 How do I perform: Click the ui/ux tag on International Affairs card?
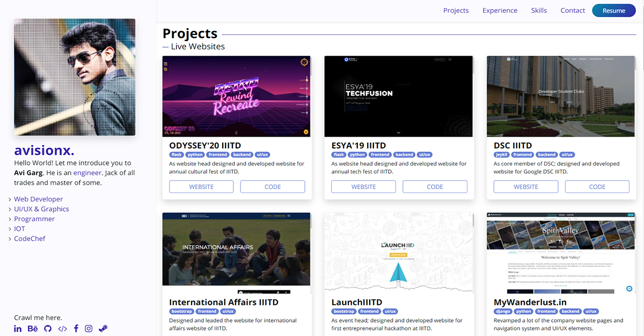(228, 311)
